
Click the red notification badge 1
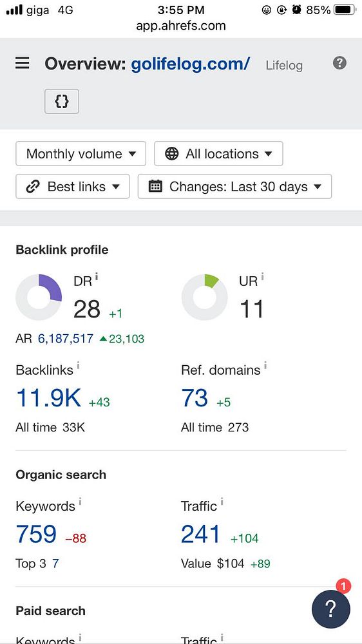(x=343, y=586)
